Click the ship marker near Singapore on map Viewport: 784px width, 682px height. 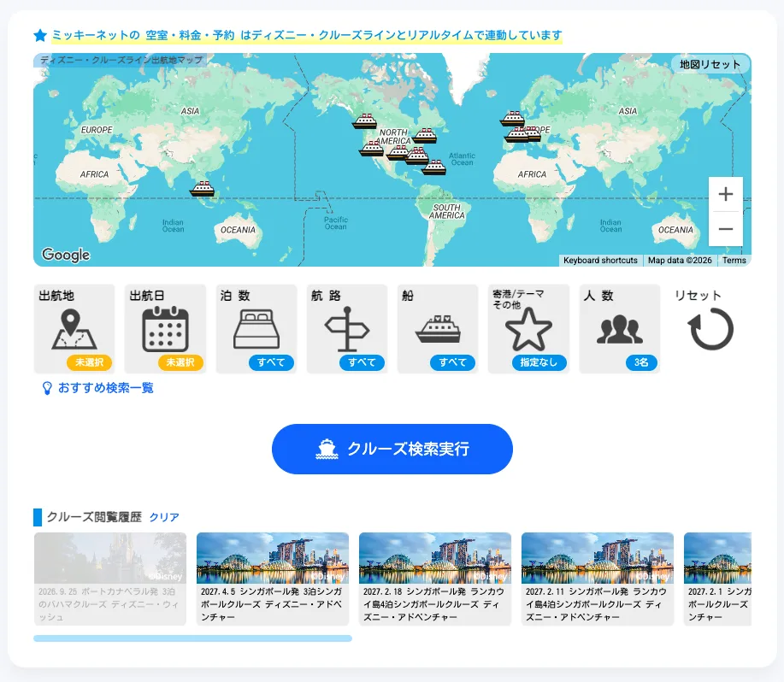[202, 189]
